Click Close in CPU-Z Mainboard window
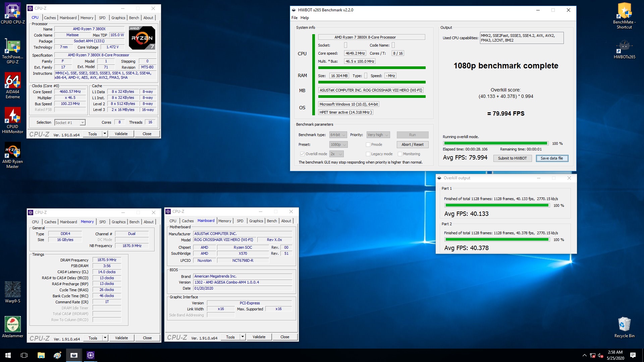 tap(285, 337)
